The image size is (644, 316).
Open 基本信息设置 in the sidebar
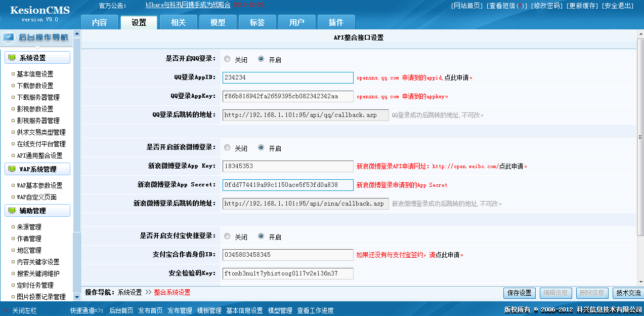tap(35, 74)
